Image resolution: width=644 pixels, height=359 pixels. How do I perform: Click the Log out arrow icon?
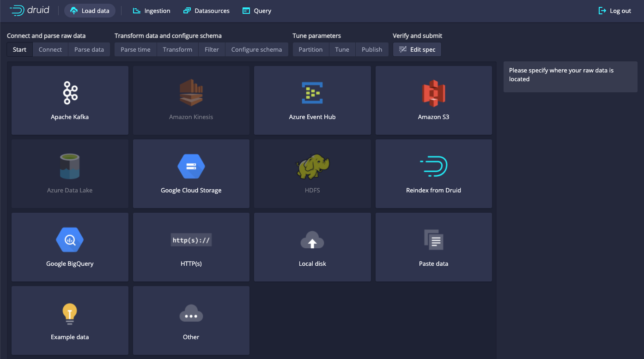pyautogui.click(x=602, y=11)
